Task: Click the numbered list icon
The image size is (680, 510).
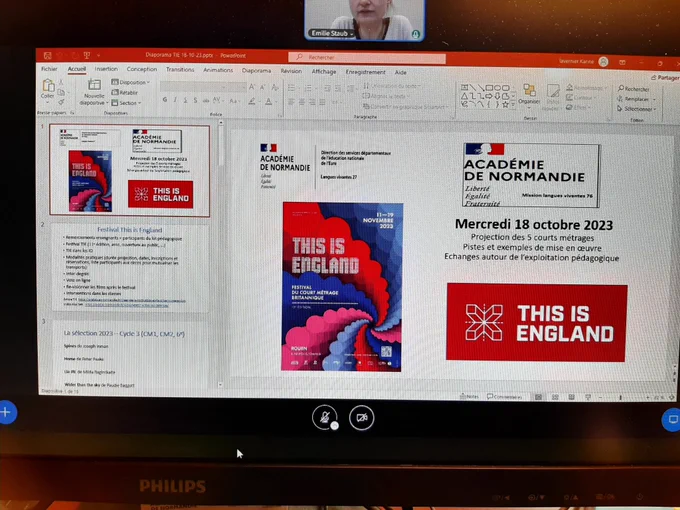Action: (308, 88)
